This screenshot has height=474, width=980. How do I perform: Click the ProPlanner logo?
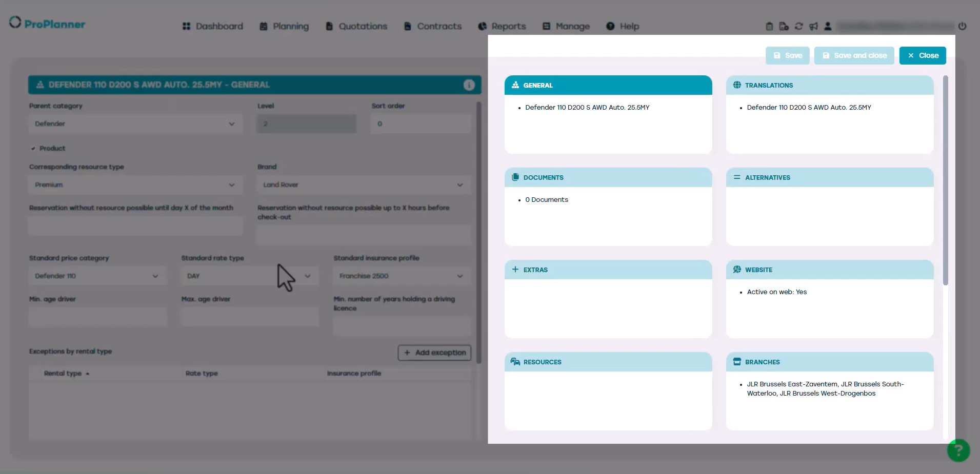pos(47,24)
